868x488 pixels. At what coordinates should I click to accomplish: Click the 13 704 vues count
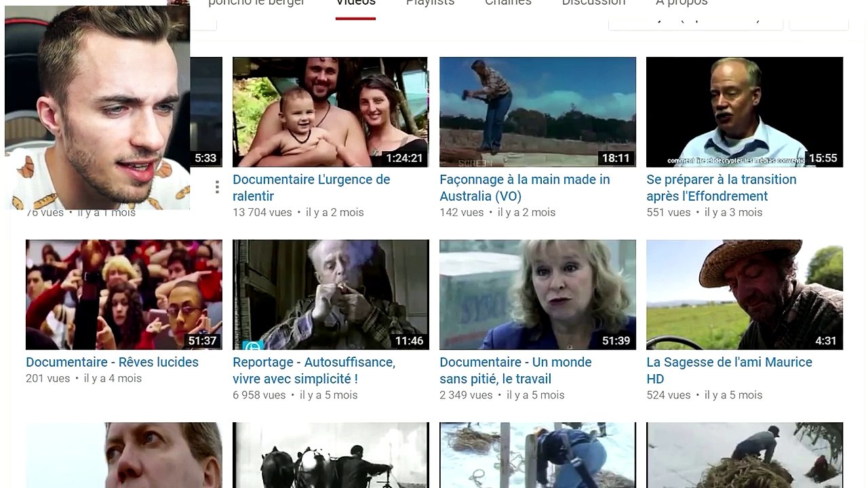click(262, 212)
